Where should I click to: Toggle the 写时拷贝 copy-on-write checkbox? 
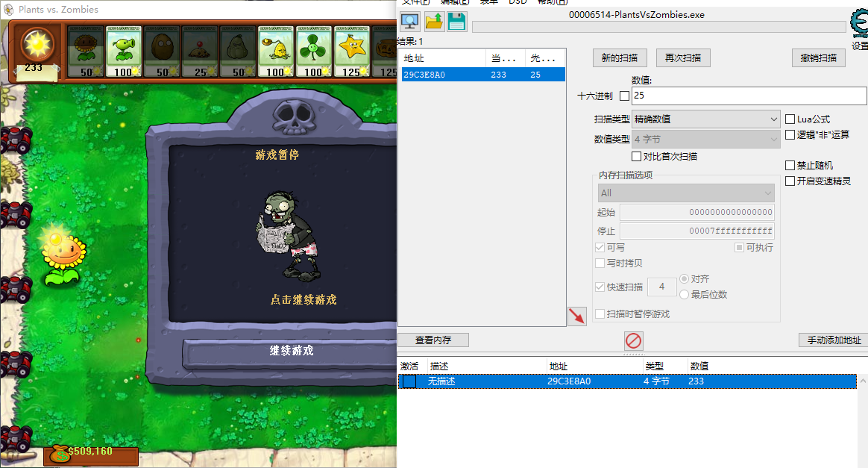600,263
